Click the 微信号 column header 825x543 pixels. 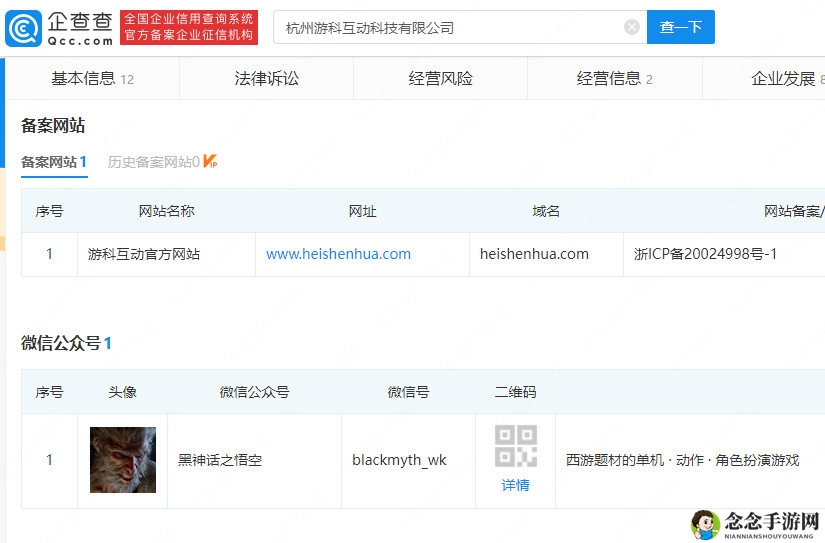408,392
